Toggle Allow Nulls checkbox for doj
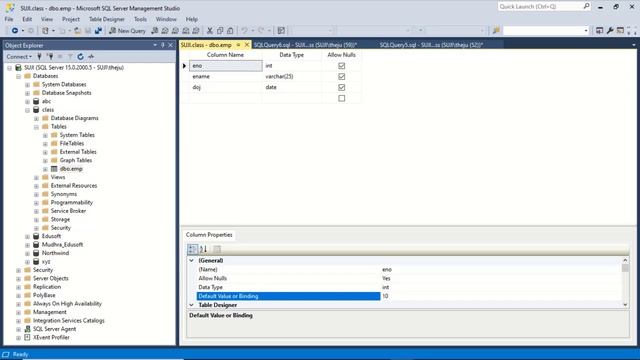The image size is (640, 360). point(342,87)
